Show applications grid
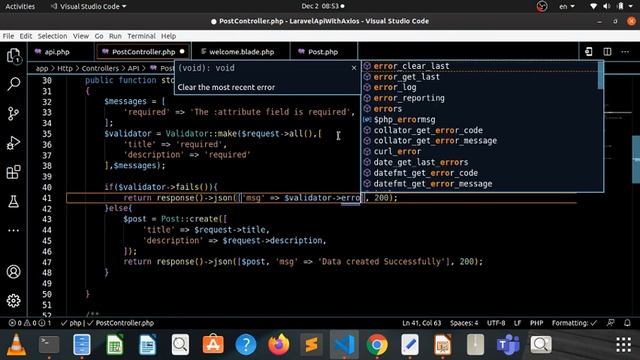This screenshot has width=640, height=360. [x=623, y=345]
